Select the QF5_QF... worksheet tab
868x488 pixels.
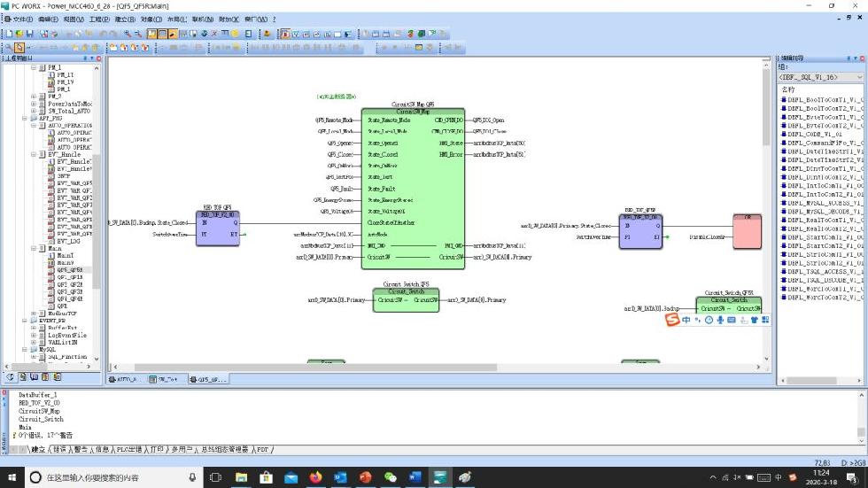click(207, 378)
